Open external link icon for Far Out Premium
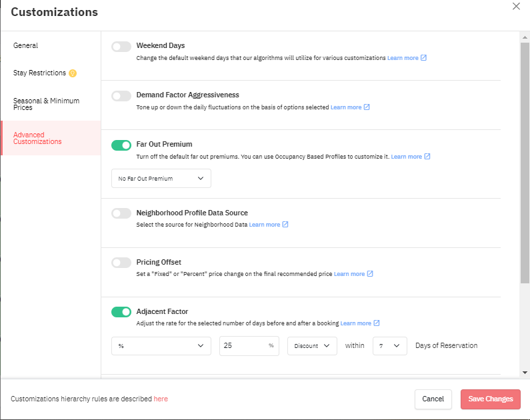The height and width of the screenshot is (420, 530). [x=427, y=157]
